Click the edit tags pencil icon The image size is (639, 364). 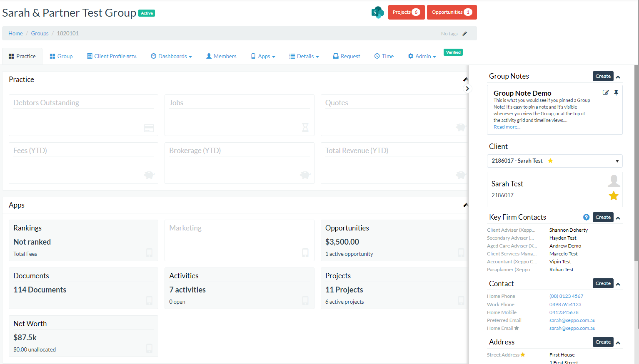click(x=465, y=34)
